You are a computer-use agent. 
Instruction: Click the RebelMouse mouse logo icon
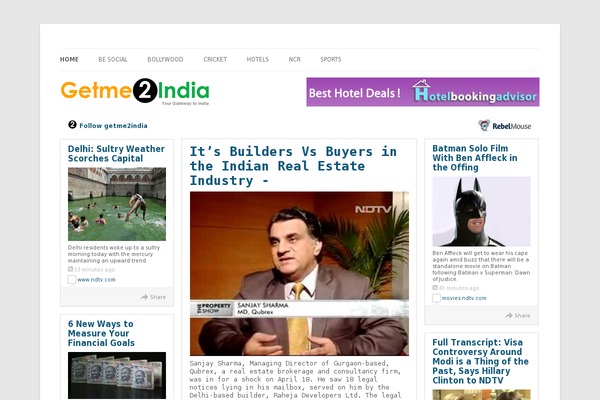point(484,125)
